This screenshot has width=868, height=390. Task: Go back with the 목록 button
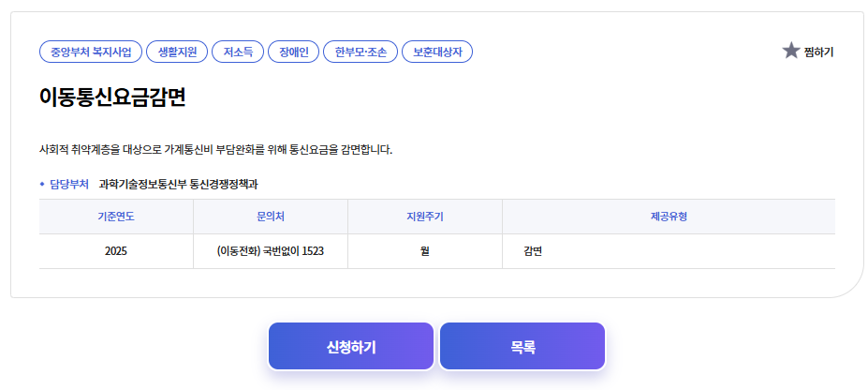(522, 347)
